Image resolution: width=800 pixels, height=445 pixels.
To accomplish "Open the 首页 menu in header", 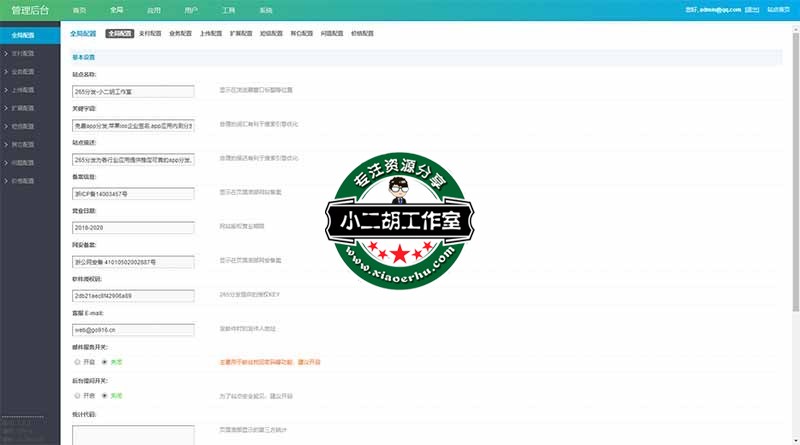I will tap(80, 9).
